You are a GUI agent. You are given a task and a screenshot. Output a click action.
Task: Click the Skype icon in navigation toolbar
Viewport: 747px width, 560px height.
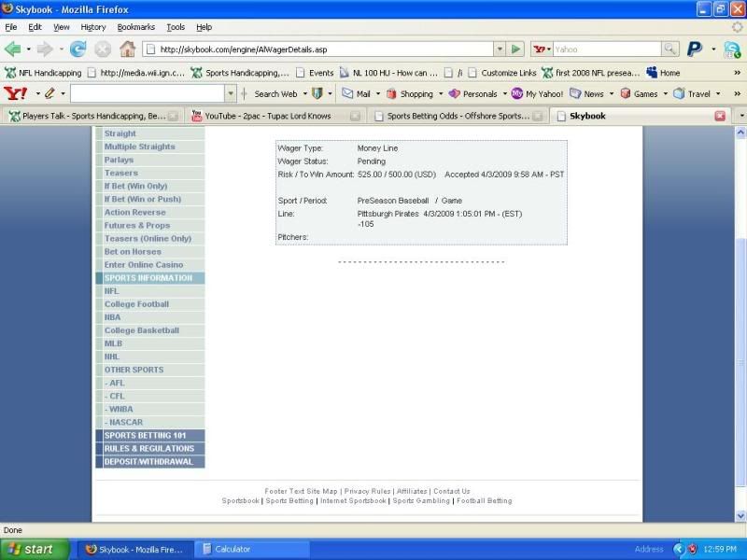(732, 49)
